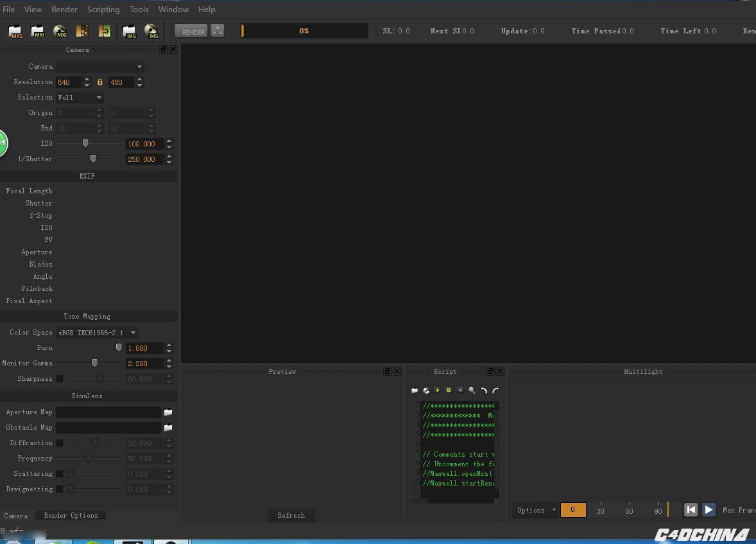Float the Script panel
The image size is (756, 544).
(x=490, y=371)
